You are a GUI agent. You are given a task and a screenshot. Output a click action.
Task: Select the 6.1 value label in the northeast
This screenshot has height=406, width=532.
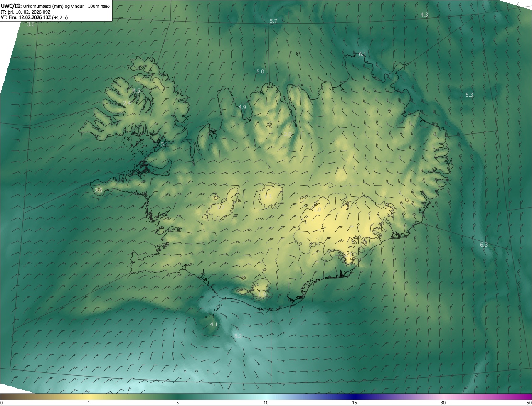pyautogui.click(x=362, y=54)
